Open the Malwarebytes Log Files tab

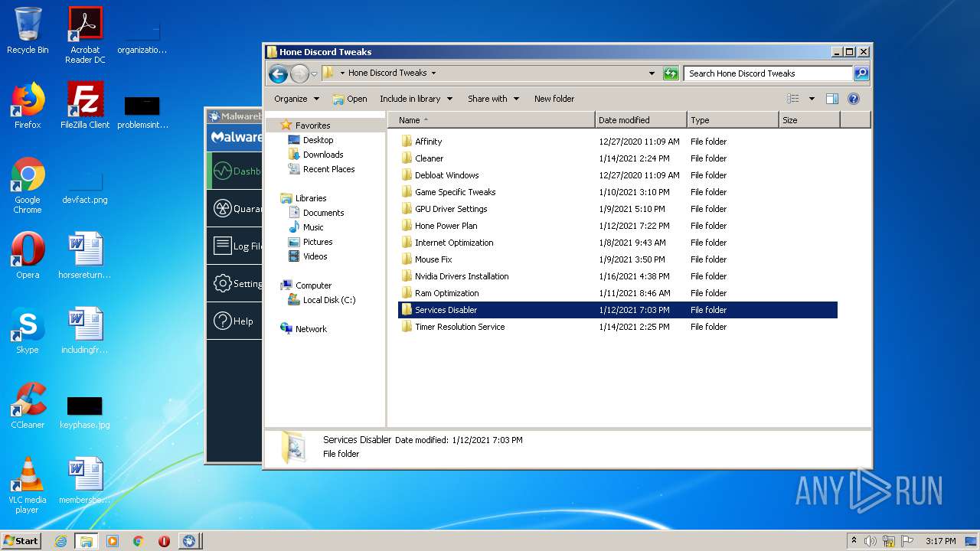[234, 246]
